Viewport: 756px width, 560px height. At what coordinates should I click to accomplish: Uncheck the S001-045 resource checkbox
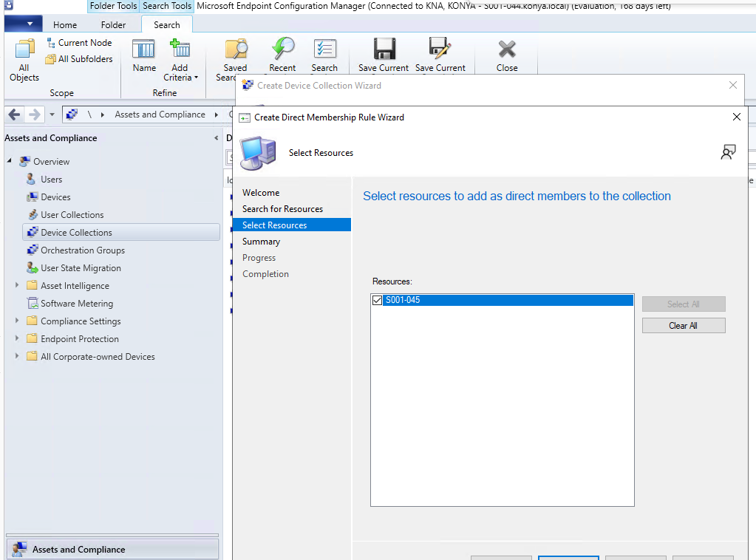point(377,300)
